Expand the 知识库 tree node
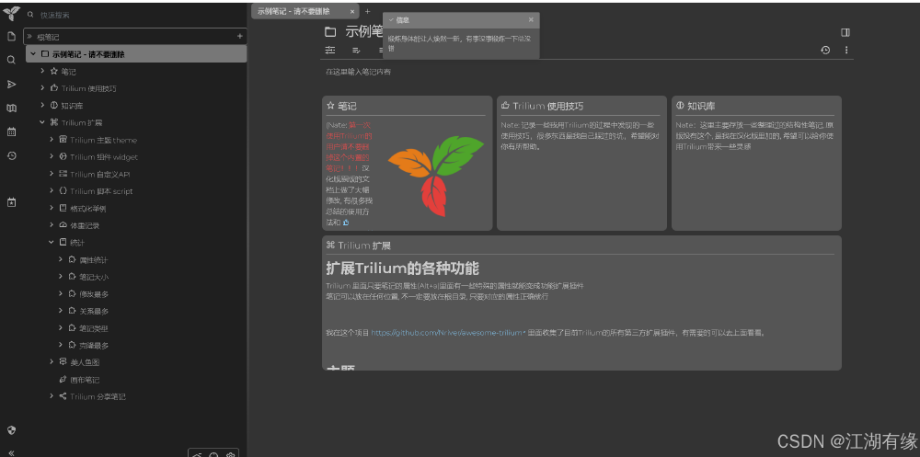This screenshot has width=920, height=457. pyautogui.click(x=42, y=105)
